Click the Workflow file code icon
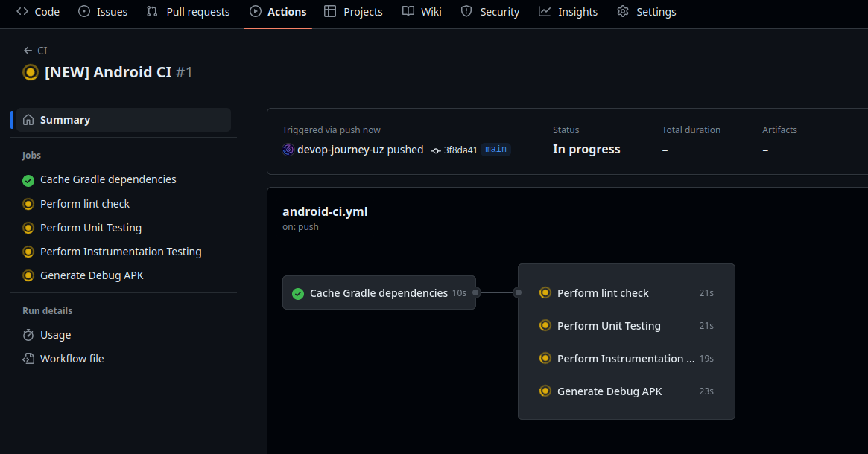 (28, 359)
